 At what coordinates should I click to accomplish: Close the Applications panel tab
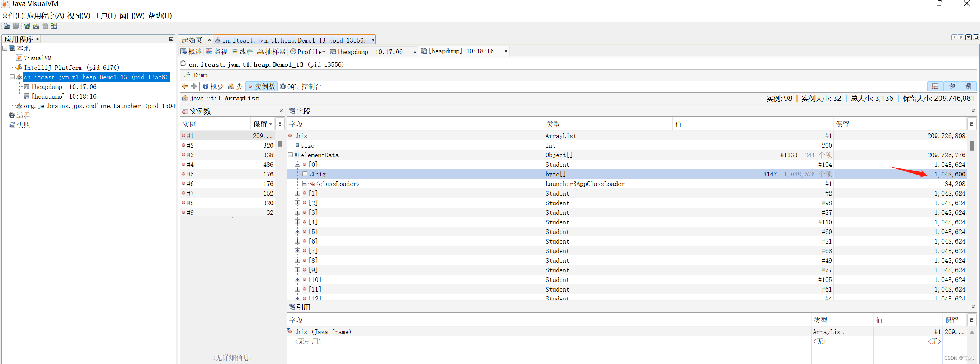coord(38,39)
